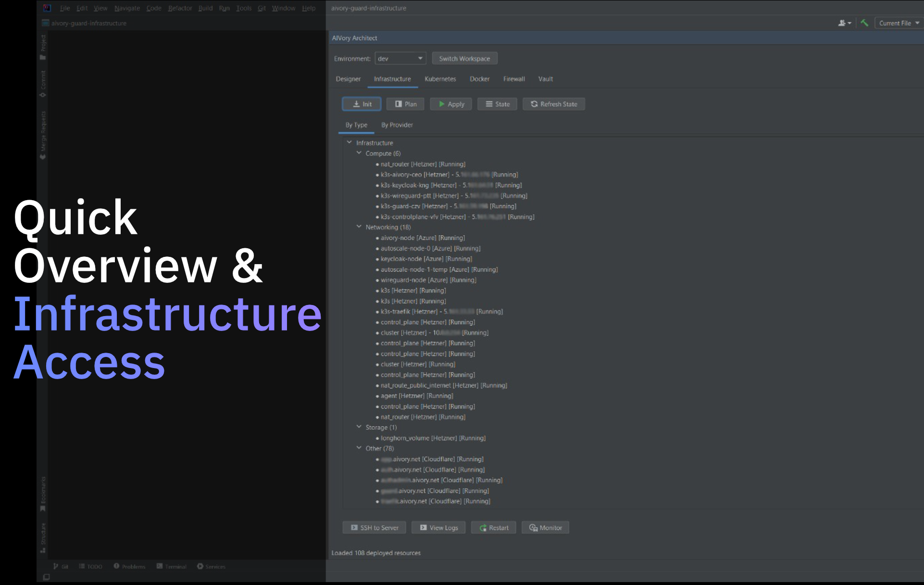Open the Code With Me users dropdown

pyautogui.click(x=844, y=23)
